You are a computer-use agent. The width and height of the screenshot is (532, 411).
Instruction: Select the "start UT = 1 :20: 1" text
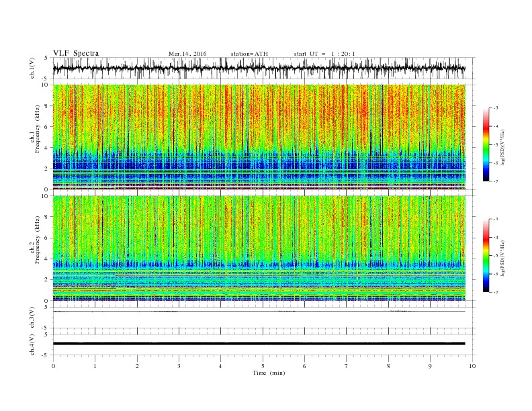[x=324, y=54]
